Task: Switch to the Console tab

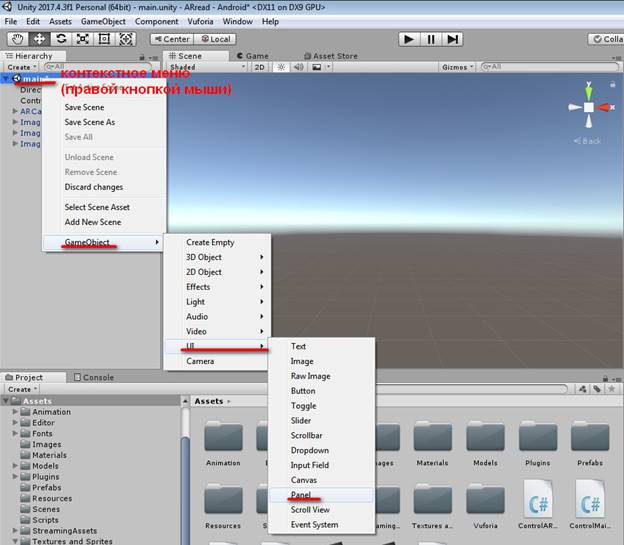Action: 94,377
